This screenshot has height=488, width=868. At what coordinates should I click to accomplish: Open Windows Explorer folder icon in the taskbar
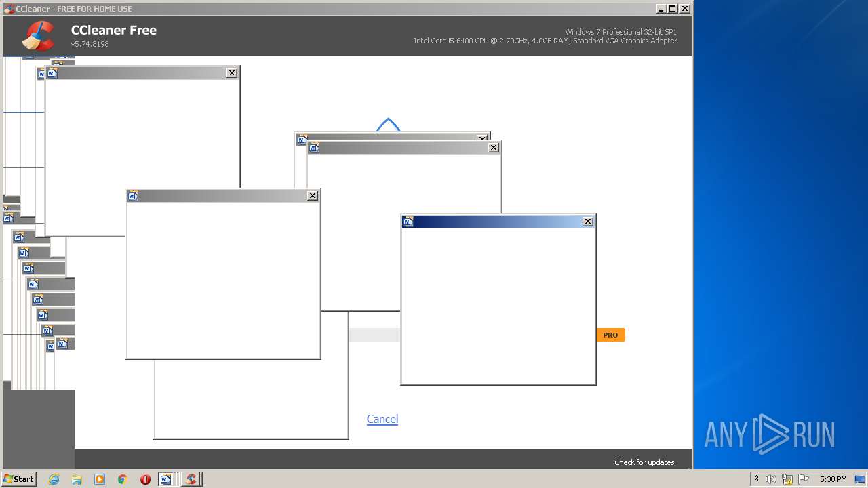[x=77, y=479]
